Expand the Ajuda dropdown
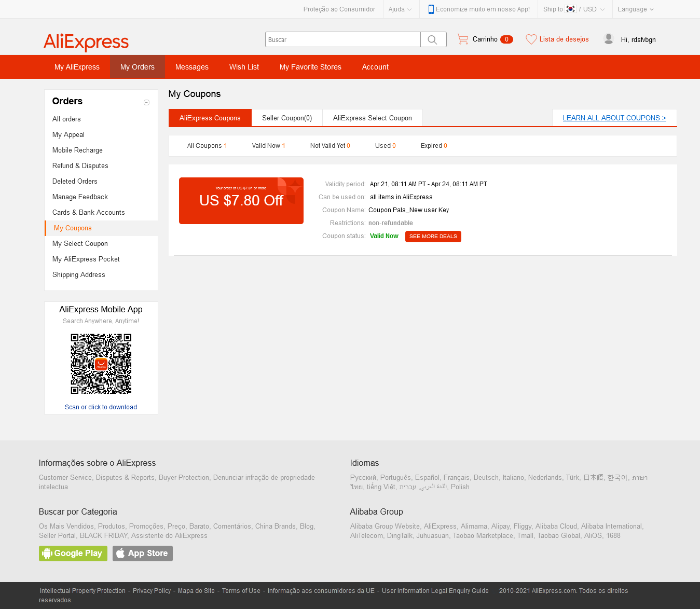 tap(400, 9)
